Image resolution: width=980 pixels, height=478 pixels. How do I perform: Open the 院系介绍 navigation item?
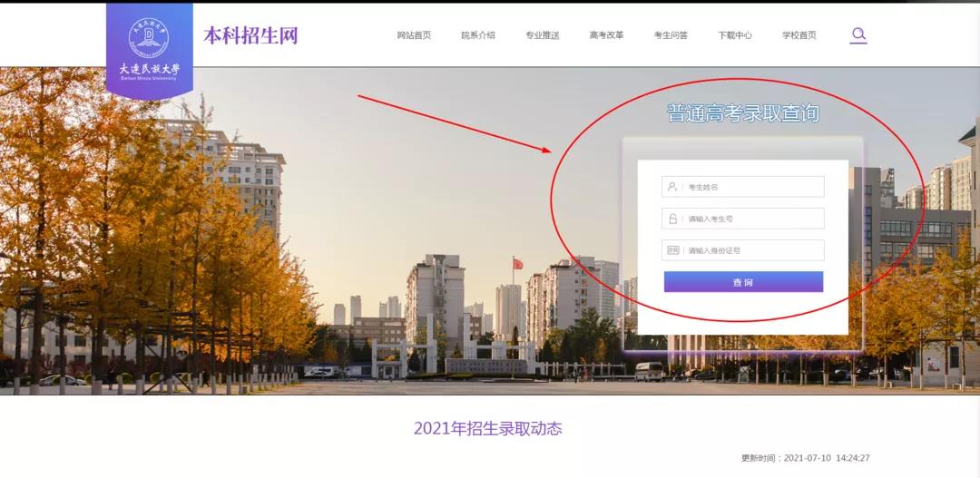point(478,35)
